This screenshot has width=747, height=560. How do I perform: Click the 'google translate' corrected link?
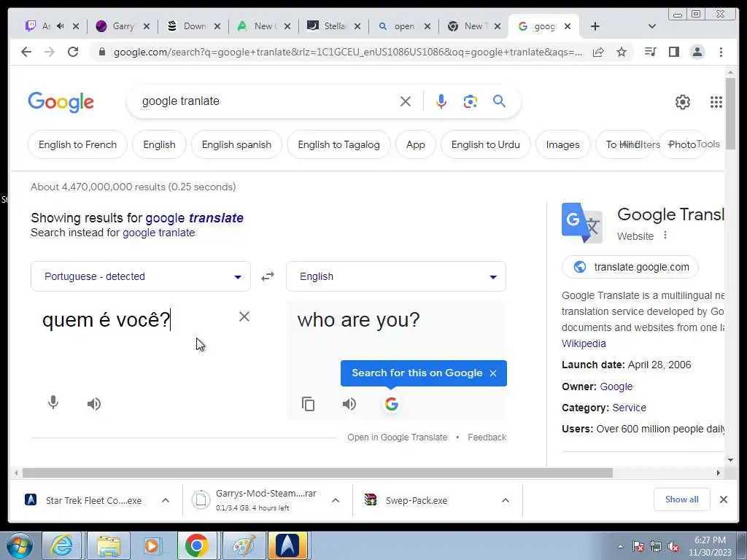(194, 218)
